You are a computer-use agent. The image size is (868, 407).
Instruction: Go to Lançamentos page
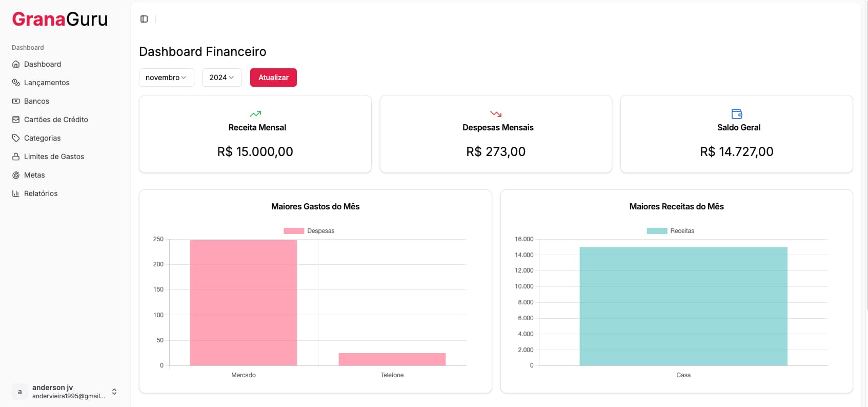(x=65, y=83)
